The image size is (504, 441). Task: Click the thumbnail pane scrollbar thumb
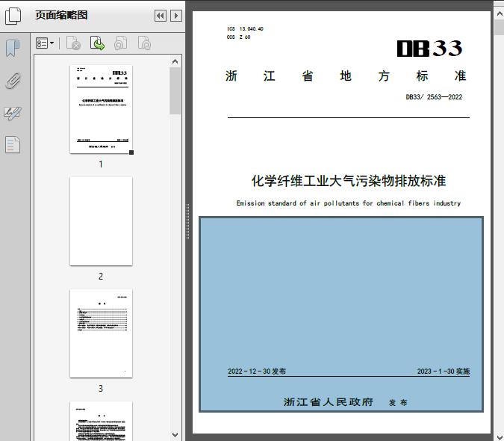(175, 90)
